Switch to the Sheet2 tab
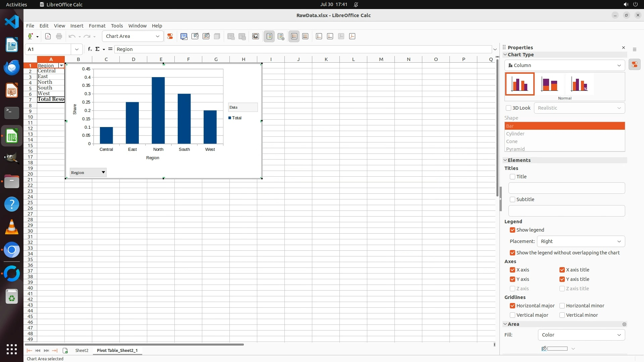Screen dimensions: 644x362 tap(82, 350)
